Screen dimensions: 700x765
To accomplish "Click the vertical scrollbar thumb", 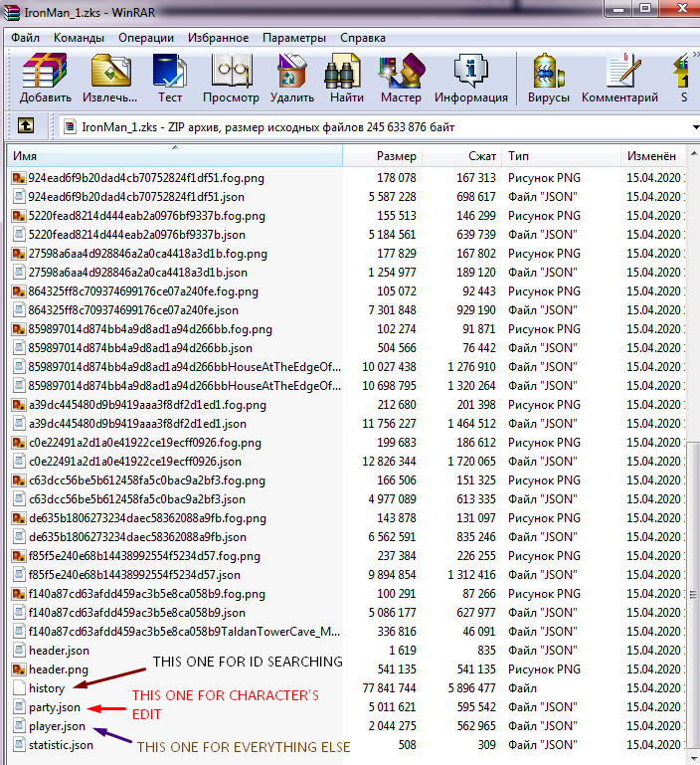I will [x=693, y=594].
